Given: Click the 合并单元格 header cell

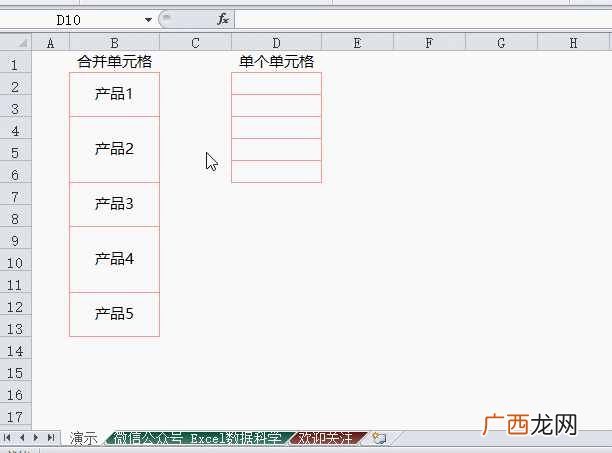Looking at the screenshot, I should point(114,62).
